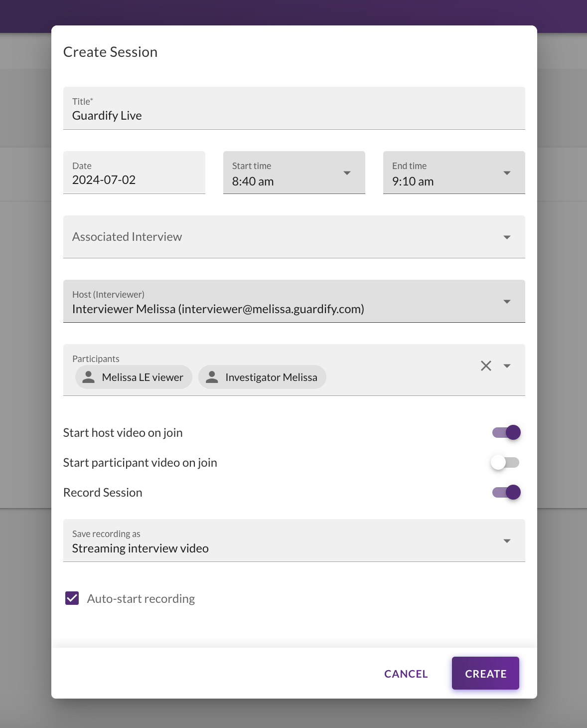Click the CANCEL button
Image resolution: width=587 pixels, height=728 pixels.
406,674
